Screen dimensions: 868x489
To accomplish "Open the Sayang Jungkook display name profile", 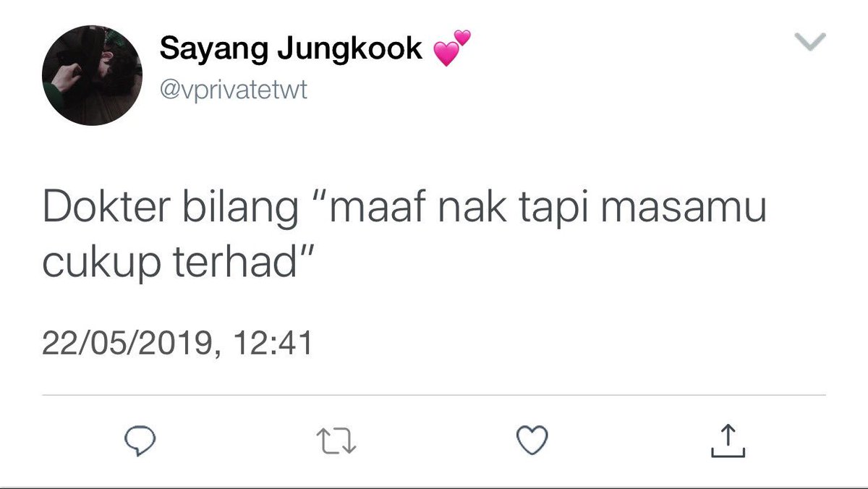I will tap(291, 49).
